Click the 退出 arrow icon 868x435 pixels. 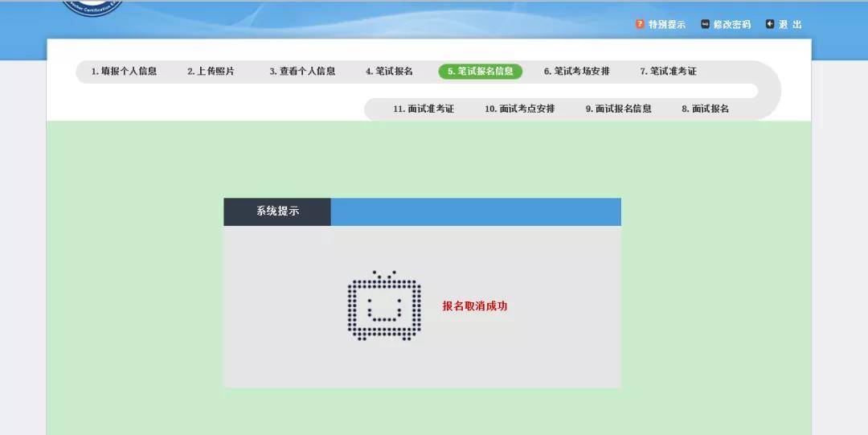pos(769,24)
